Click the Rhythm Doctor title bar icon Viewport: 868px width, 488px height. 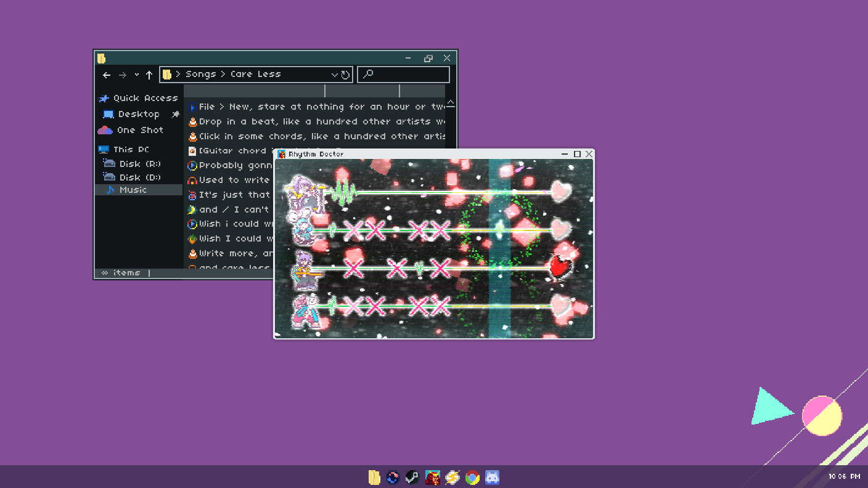point(281,154)
